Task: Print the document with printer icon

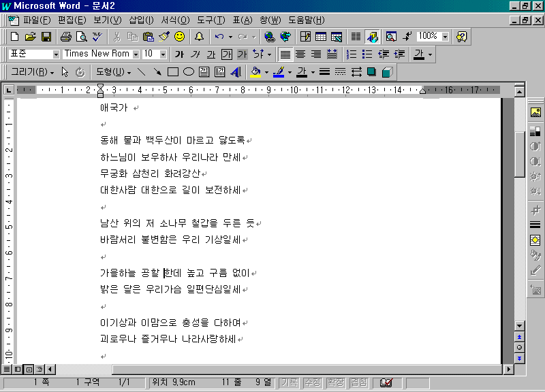Action: click(65, 37)
